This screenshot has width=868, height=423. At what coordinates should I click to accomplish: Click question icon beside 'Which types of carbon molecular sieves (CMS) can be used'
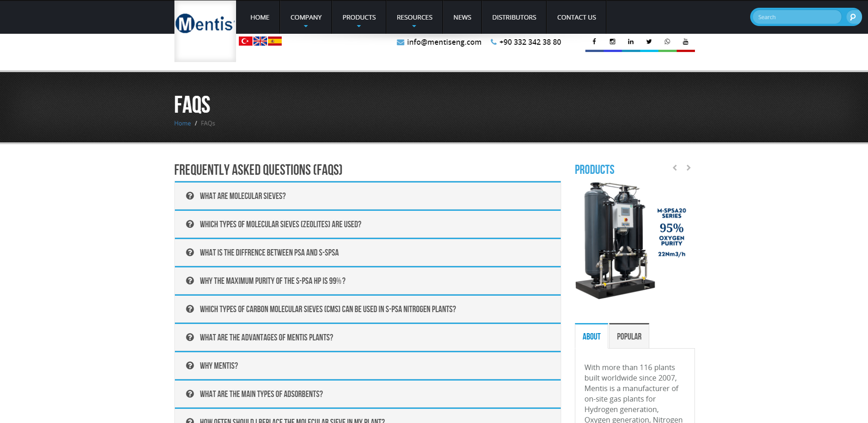(x=190, y=309)
